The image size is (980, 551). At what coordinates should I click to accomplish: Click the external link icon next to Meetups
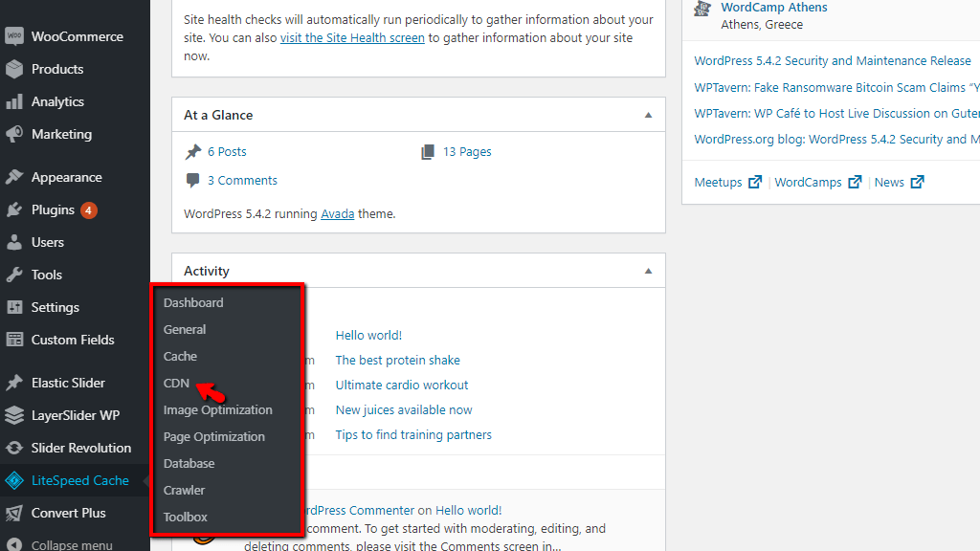coord(755,182)
